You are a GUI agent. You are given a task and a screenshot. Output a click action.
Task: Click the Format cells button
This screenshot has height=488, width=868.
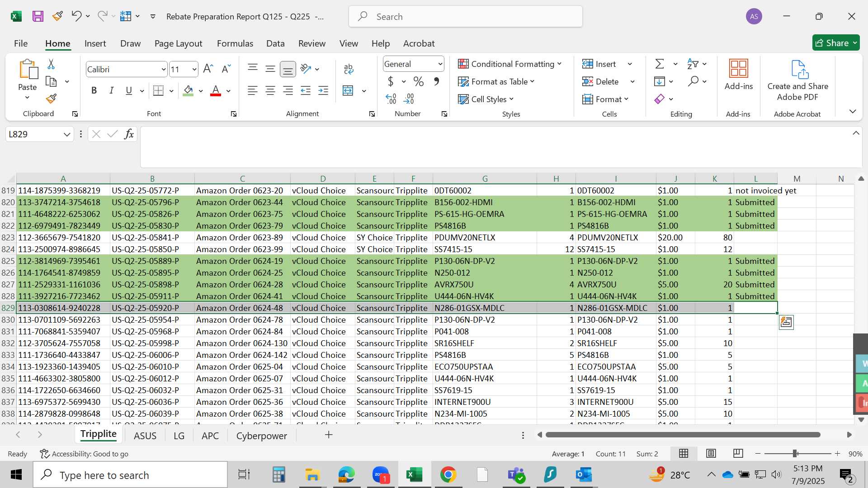tap(605, 99)
